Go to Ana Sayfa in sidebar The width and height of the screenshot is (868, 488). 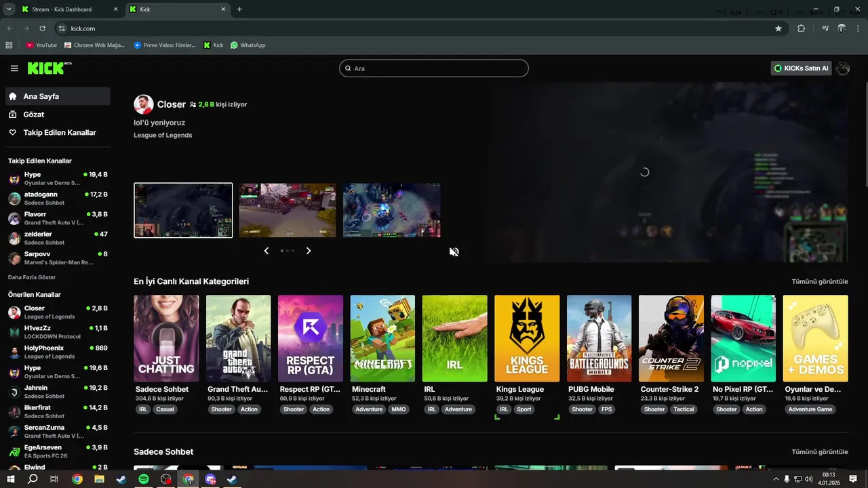point(58,96)
